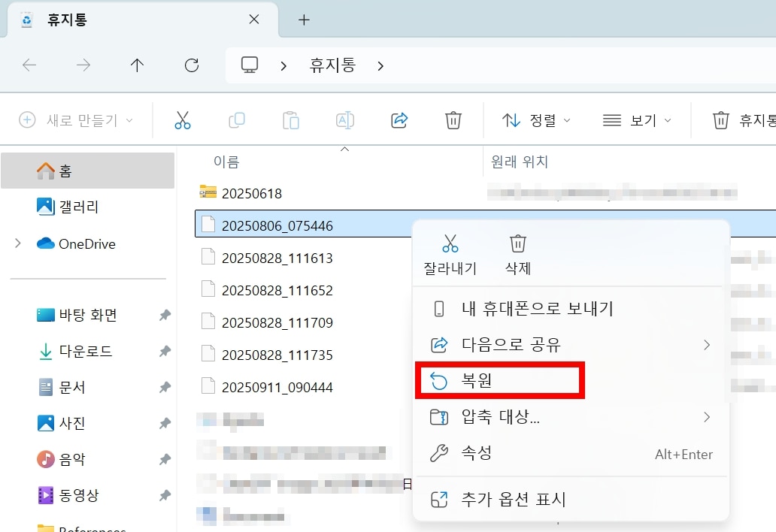Viewport: 776px width, 532px height.
Task: Open 다운로드 folder in sidebar
Action: (85, 351)
